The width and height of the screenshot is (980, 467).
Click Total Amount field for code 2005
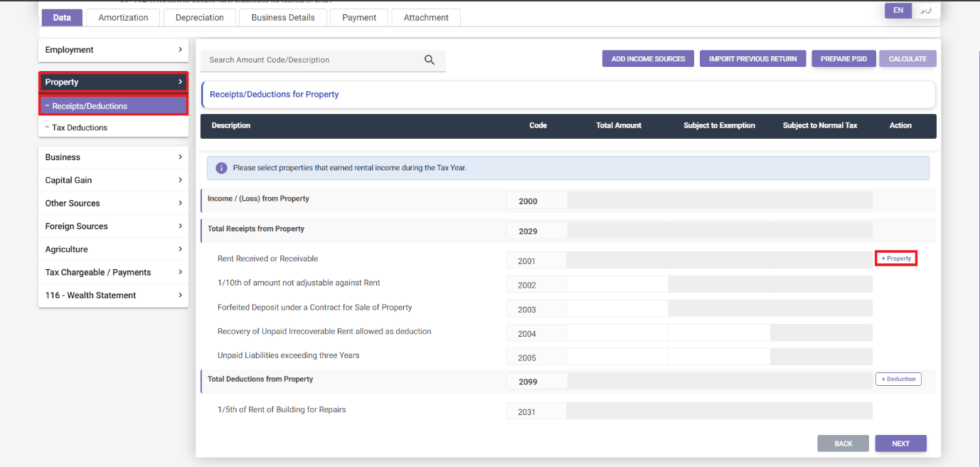[x=617, y=357]
